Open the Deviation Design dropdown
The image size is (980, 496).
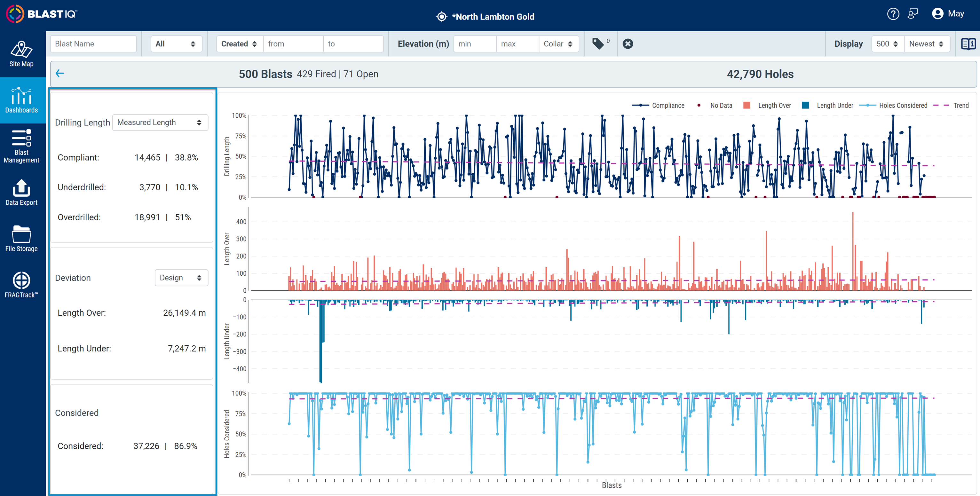point(181,278)
